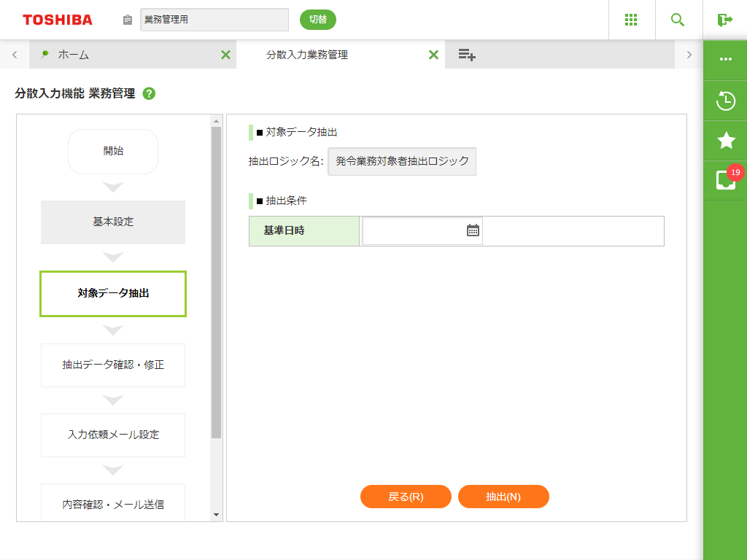Close the ホーム tab
Viewport: 747px width, 560px height.
(x=225, y=55)
